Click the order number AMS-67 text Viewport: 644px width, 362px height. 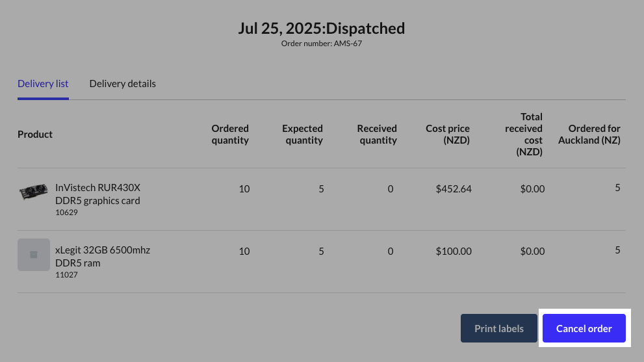(x=322, y=44)
